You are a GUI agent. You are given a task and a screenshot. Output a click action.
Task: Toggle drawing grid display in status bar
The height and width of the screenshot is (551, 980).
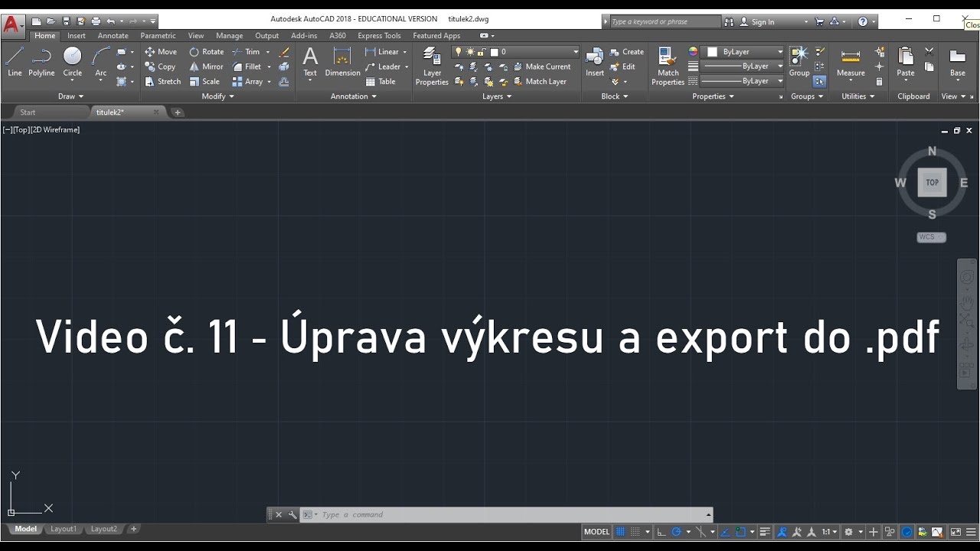point(620,532)
